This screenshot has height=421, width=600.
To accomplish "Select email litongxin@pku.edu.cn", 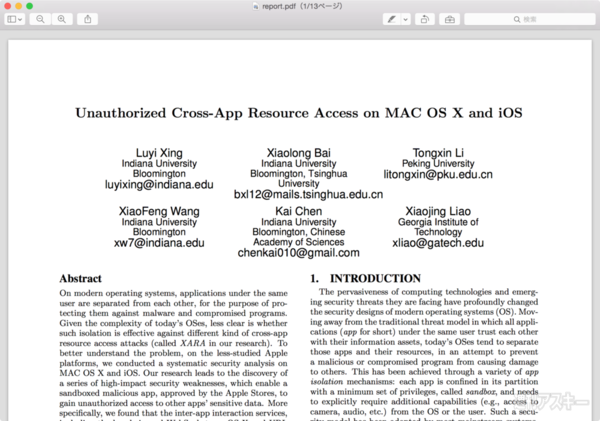I will pyautogui.click(x=438, y=175).
